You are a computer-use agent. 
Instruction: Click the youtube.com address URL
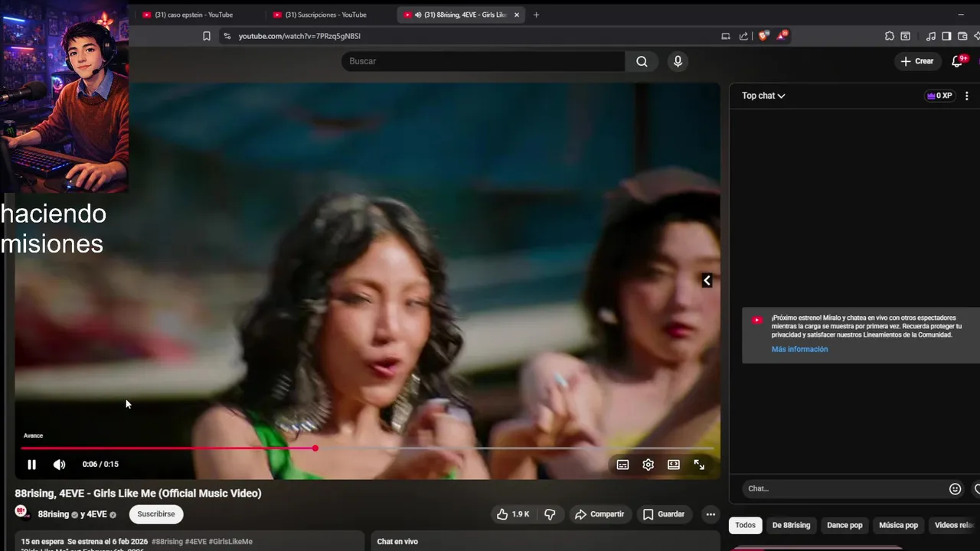299,36
